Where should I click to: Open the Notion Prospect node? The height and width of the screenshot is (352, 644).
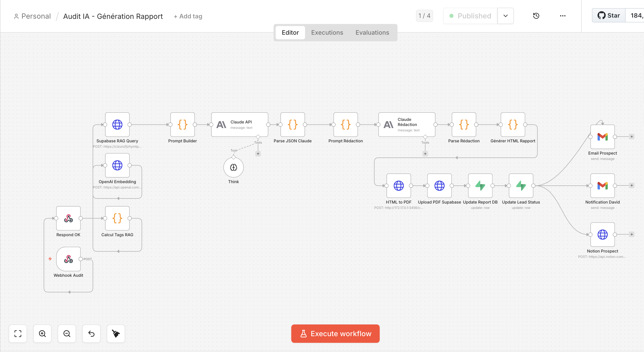pyautogui.click(x=603, y=234)
